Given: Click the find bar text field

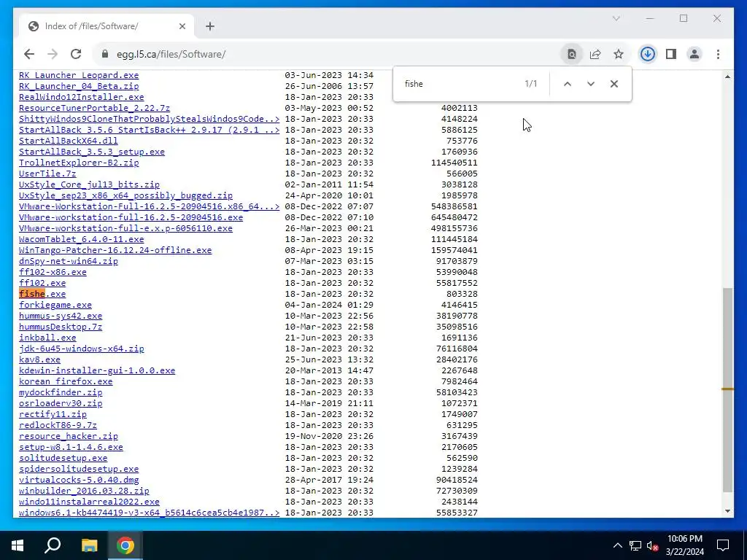Looking at the screenshot, I should [460, 84].
